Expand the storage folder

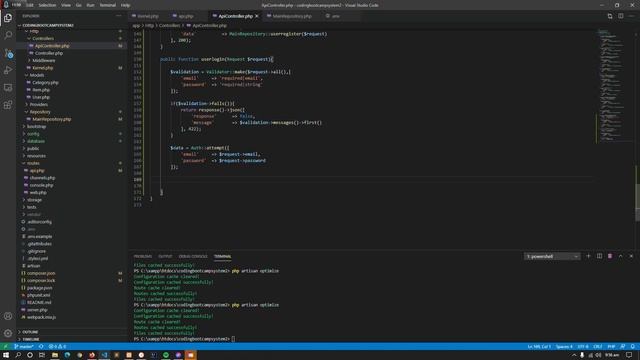coord(34,200)
